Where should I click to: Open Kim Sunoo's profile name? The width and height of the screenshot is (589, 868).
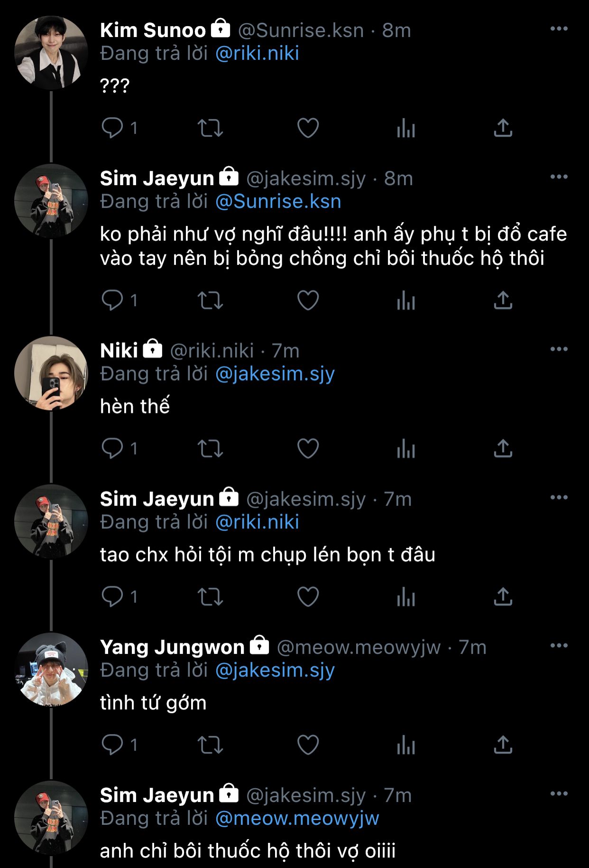click(153, 30)
